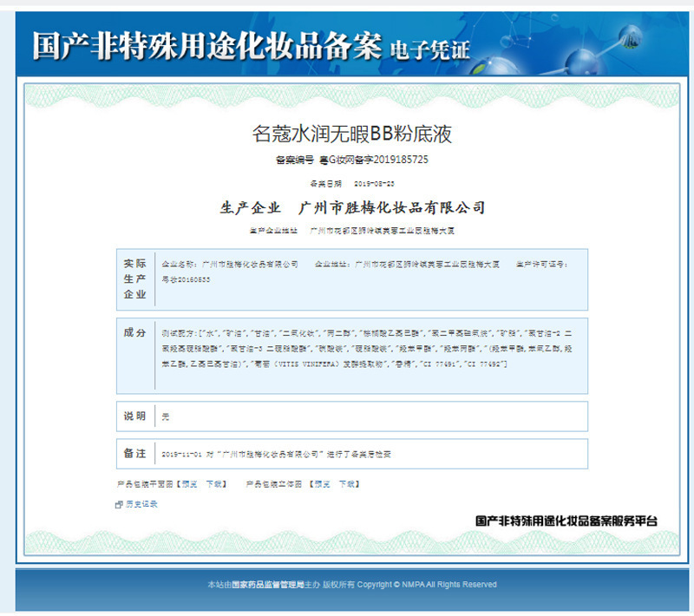The width and height of the screenshot is (694, 616).
Task: Open the 历史记录 link
Action: pos(141,504)
